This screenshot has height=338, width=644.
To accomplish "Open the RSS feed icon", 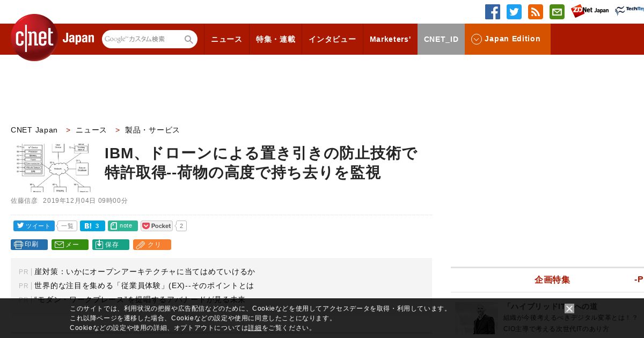I will click(x=536, y=12).
